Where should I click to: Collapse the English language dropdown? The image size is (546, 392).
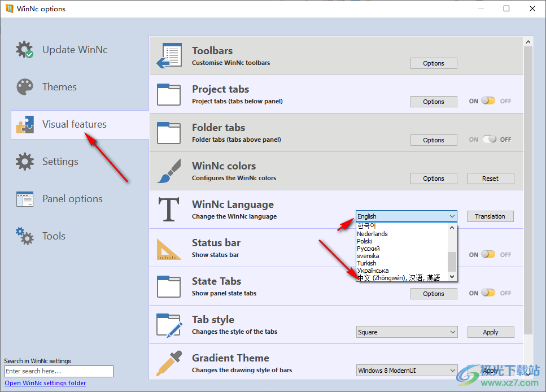pyautogui.click(x=452, y=216)
